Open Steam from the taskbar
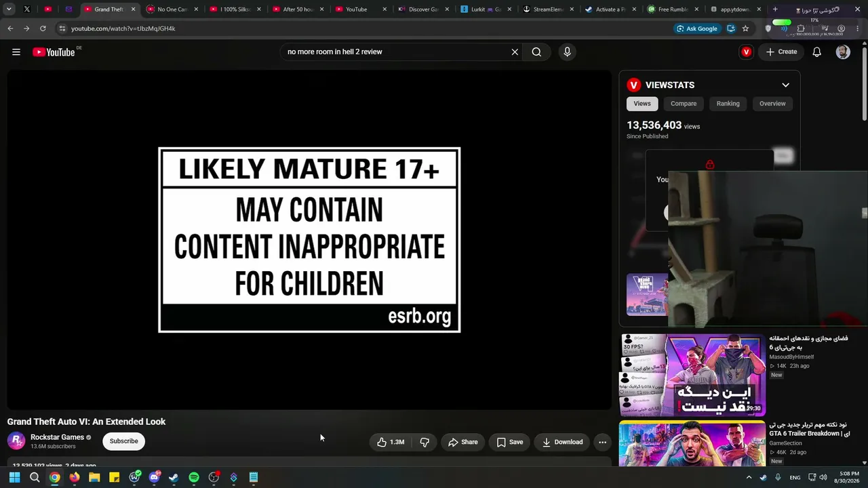868x488 pixels. click(174, 477)
